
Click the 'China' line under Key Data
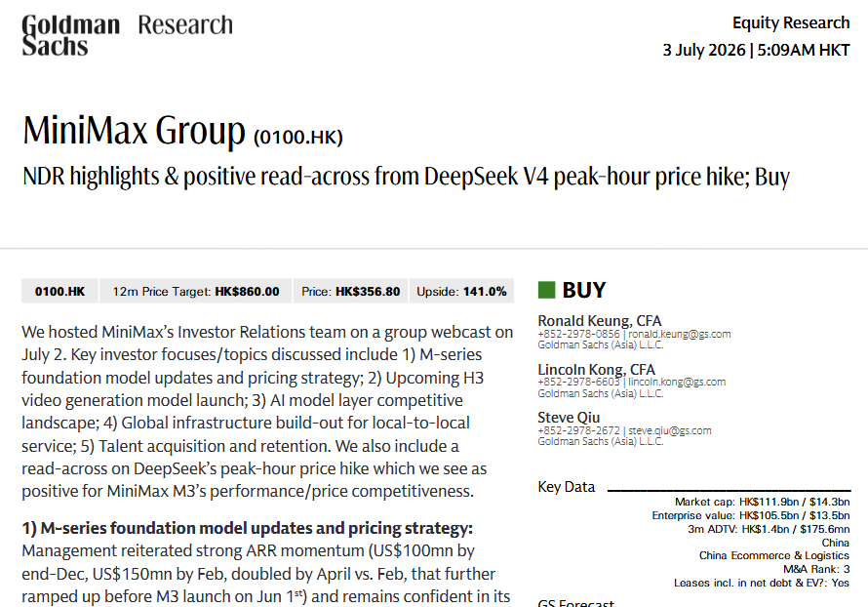[x=836, y=543]
